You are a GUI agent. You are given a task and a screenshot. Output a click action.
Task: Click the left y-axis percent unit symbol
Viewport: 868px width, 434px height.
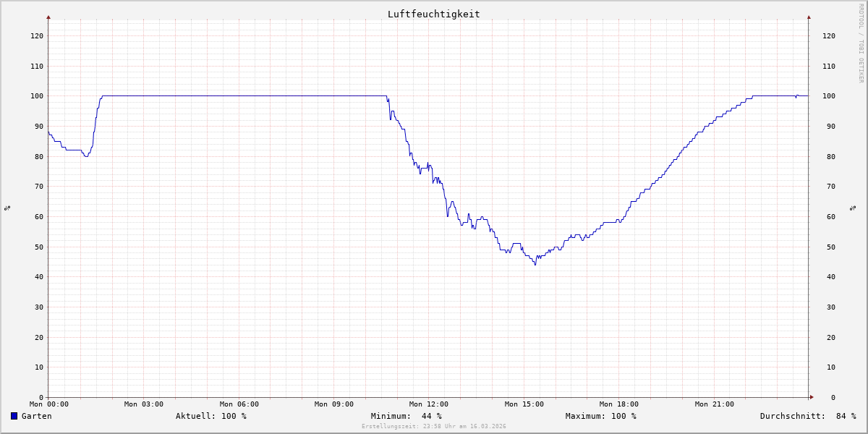[x=7, y=208]
